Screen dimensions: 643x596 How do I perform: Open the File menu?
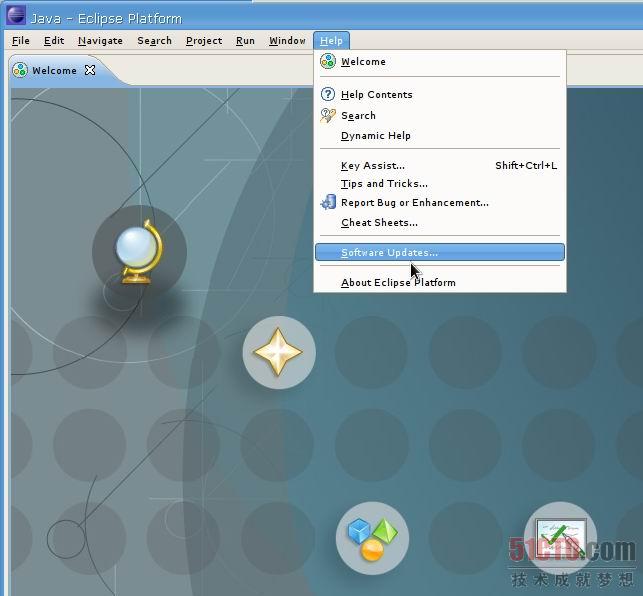(21, 41)
